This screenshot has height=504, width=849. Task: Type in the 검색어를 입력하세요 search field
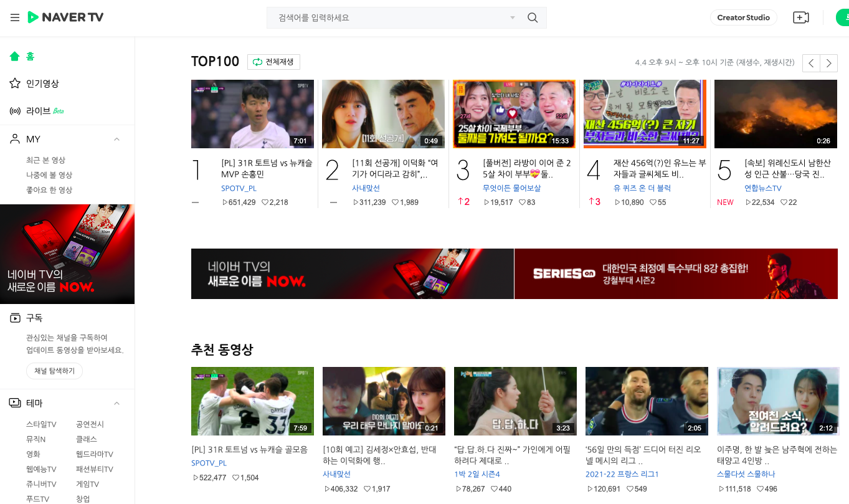click(386, 17)
